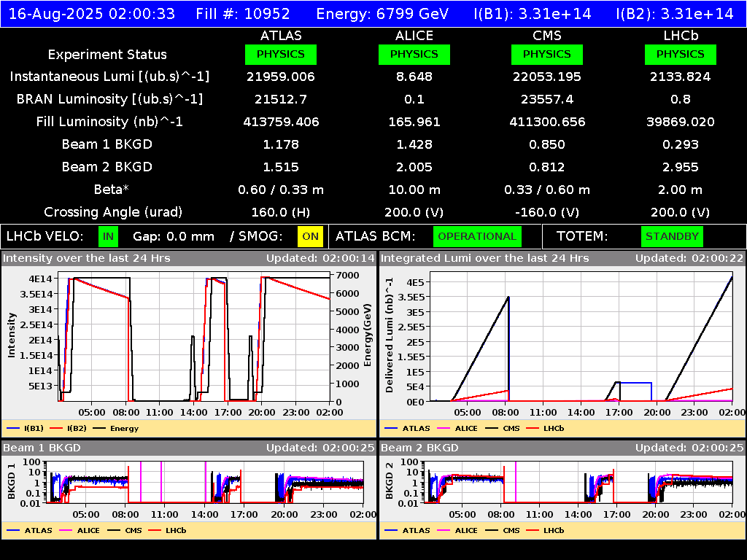Select I(B2): 3.31e+14 in header
The image size is (747, 560).
(675, 14)
